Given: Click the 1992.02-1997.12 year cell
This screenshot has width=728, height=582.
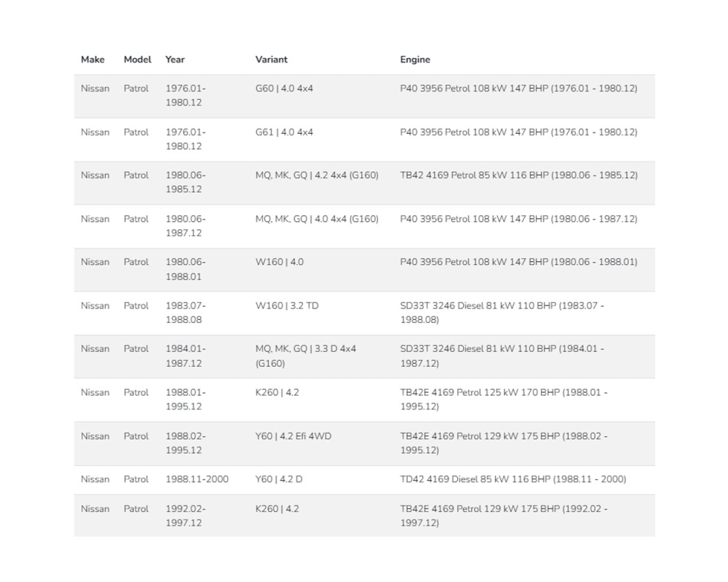Looking at the screenshot, I should click(185, 516).
